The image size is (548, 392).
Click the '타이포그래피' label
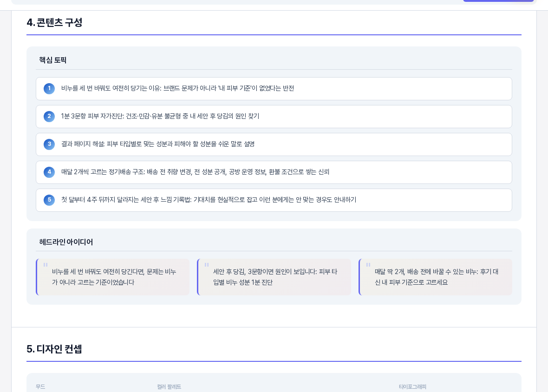tap(412, 387)
